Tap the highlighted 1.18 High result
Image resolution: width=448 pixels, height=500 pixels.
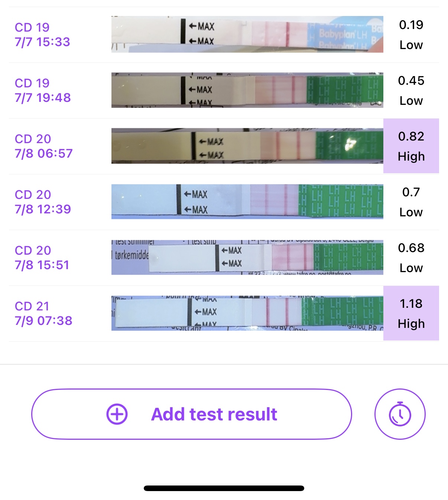411,313
